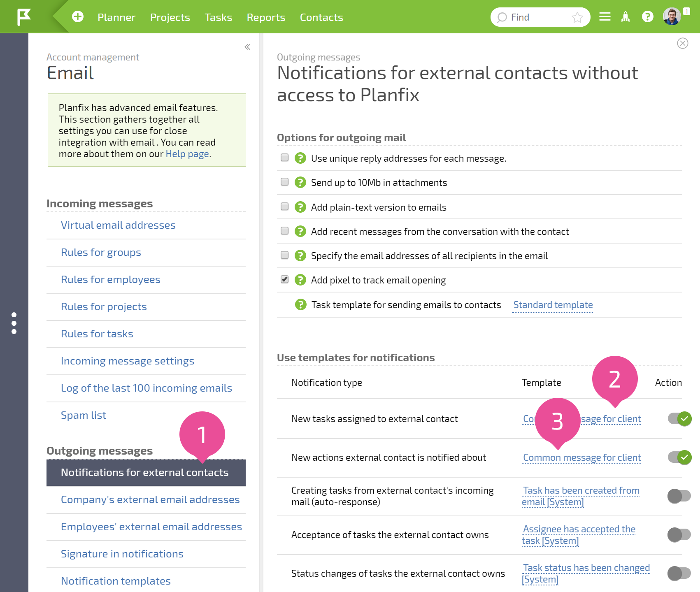The image size is (700, 592).
Task: Click help icon for all recipients option
Action: point(300,255)
